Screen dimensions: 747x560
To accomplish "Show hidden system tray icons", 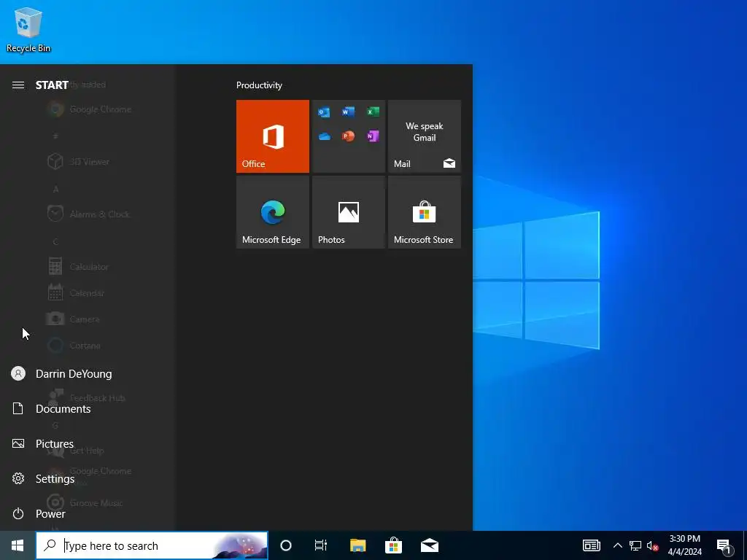I will pos(617,545).
